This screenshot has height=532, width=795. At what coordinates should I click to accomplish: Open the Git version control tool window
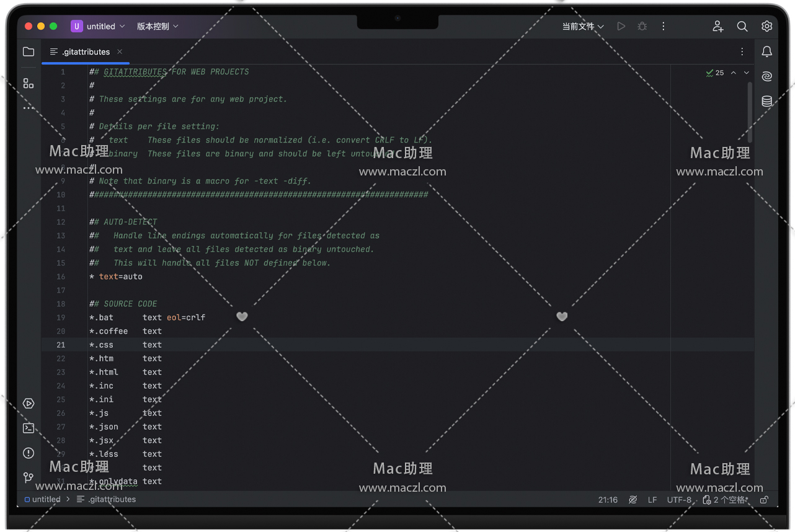coord(29,477)
